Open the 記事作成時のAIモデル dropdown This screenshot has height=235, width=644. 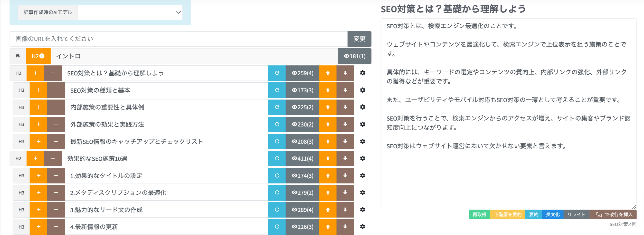130,12
